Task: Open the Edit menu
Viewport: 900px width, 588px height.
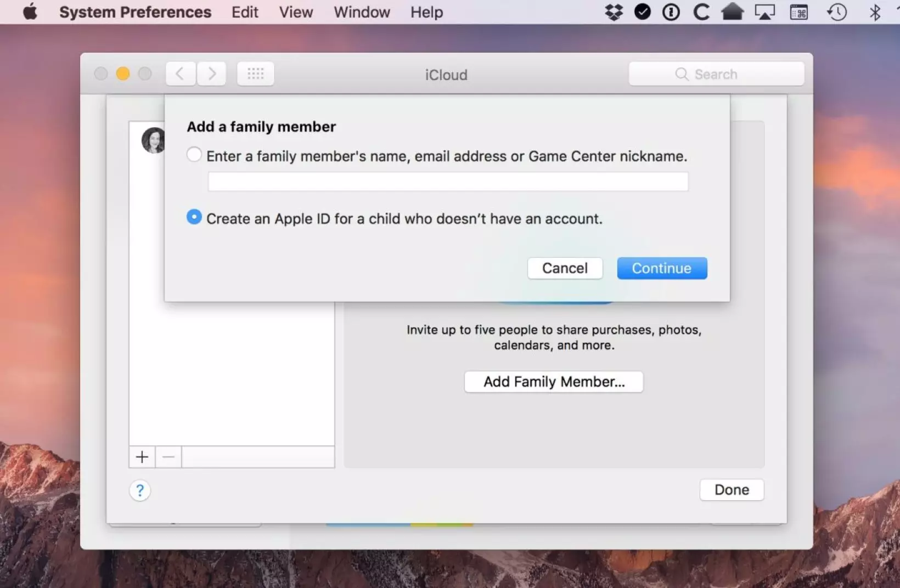Action: pos(245,12)
